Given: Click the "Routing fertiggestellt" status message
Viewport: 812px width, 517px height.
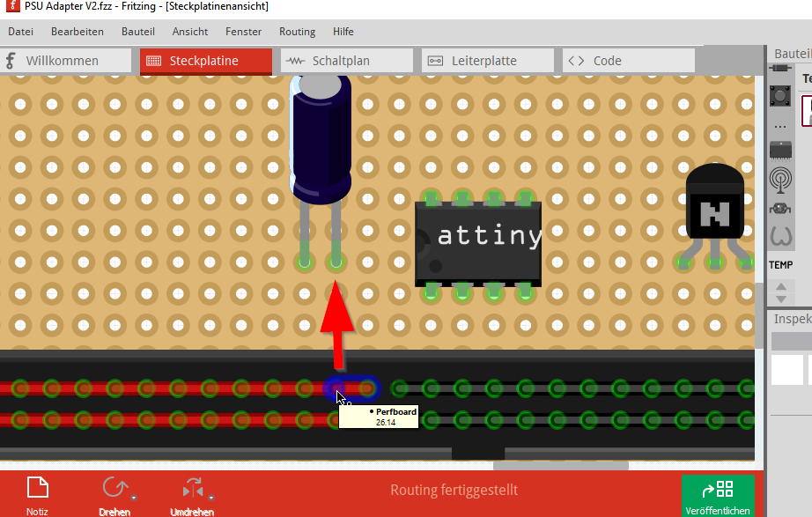Looking at the screenshot, I should click(454, 490).
